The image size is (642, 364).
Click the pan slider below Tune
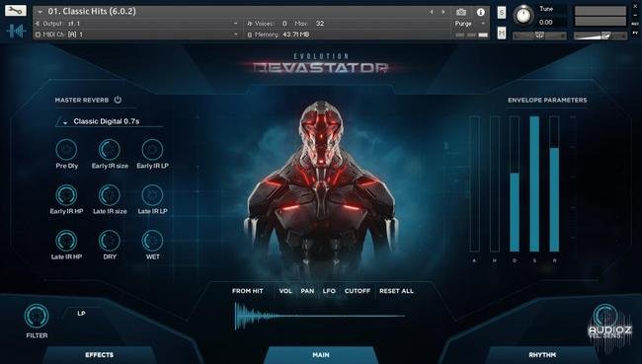(539, 36)
